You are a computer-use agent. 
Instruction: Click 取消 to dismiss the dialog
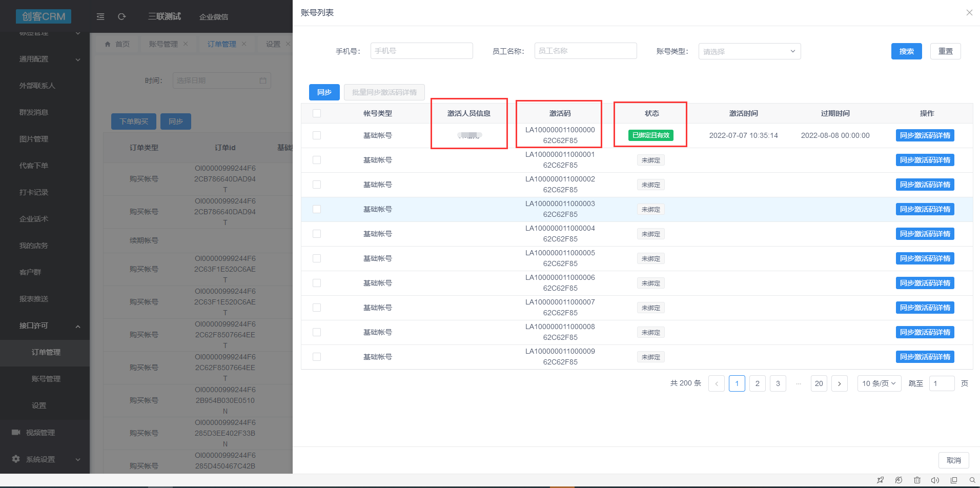tap(954, 460)
